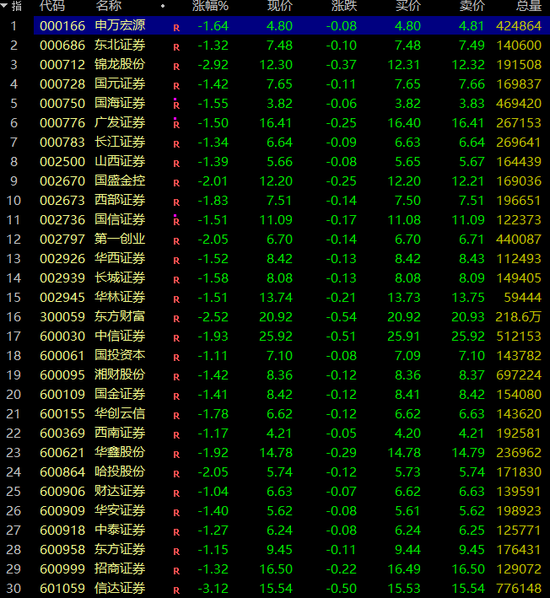Image resolution: width=550 pixels, height=598 pixels.
Task: Open the dropdown arrow in the header corner
Action: (4, 5)
